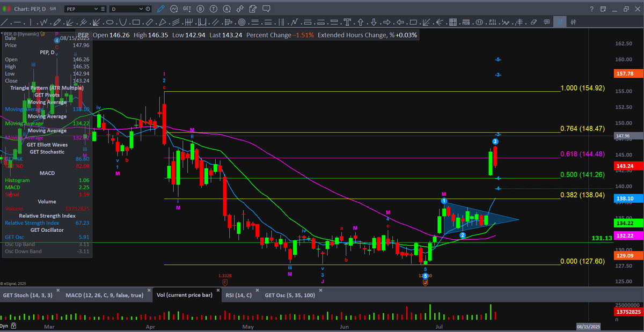Toggle the magnet snap tool
The image size is (644, 332).
pyautogui.click(x=560, y=22)
